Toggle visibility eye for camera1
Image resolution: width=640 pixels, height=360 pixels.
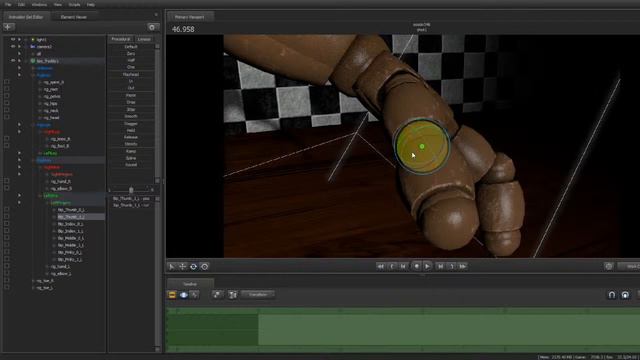(x=13, y=47)
